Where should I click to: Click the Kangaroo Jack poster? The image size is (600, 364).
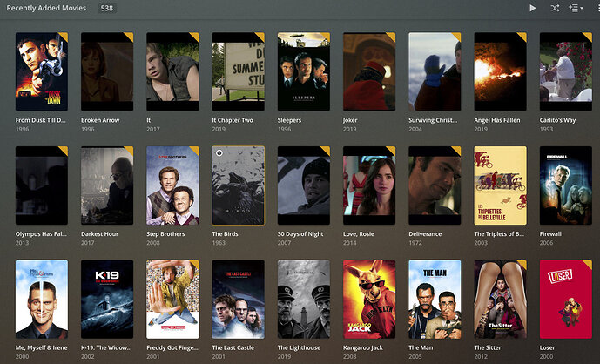pos(369,300)
